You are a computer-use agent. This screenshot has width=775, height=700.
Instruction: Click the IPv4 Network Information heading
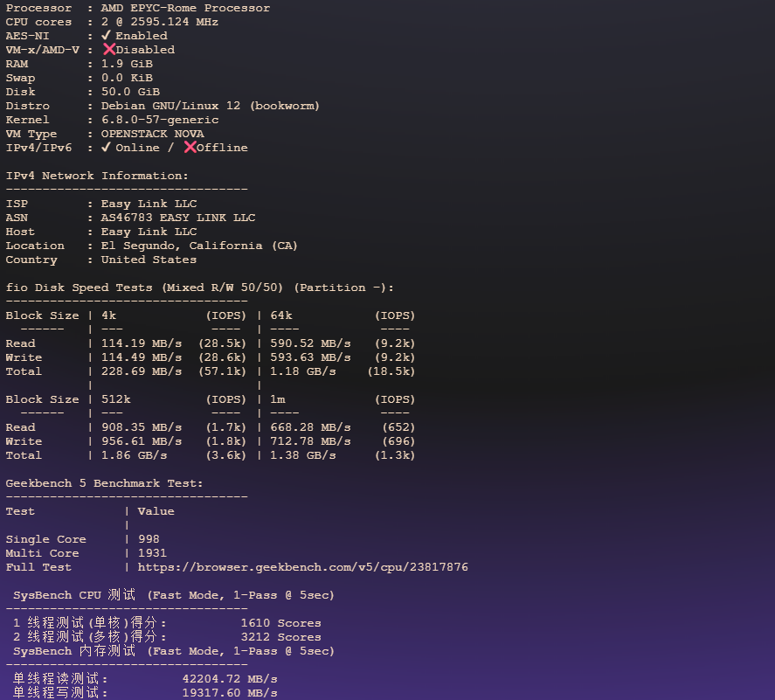97,176
